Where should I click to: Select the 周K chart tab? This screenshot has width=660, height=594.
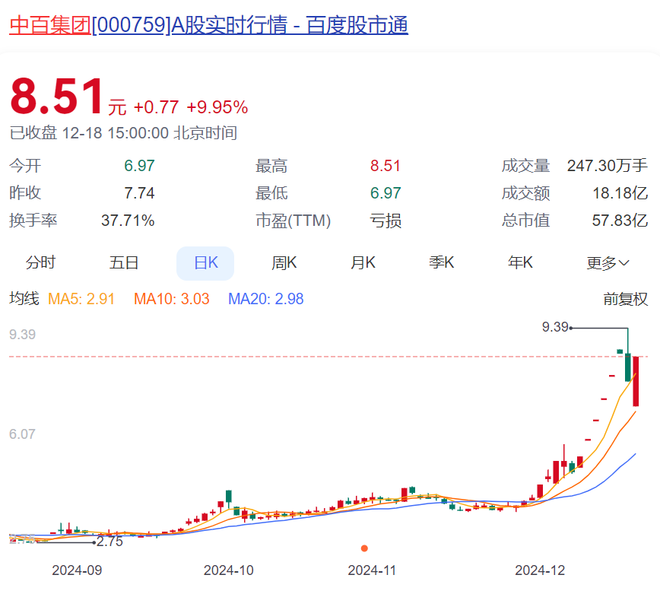coord(284,263)
